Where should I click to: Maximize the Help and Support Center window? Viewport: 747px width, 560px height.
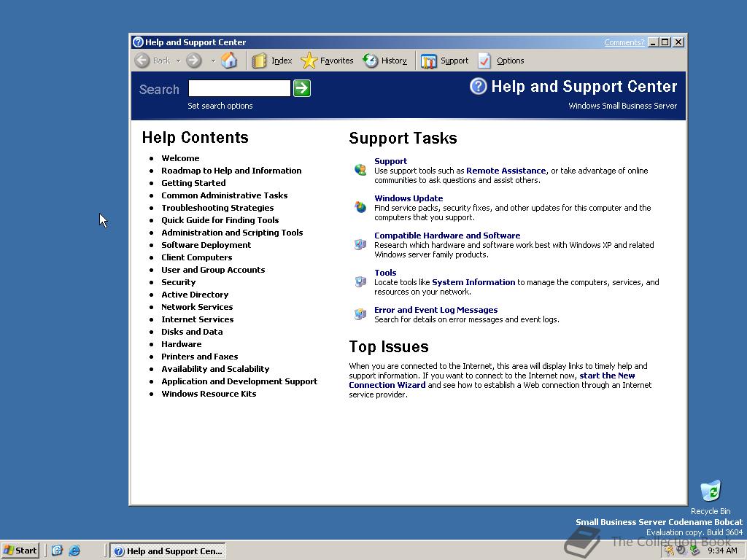665,42
